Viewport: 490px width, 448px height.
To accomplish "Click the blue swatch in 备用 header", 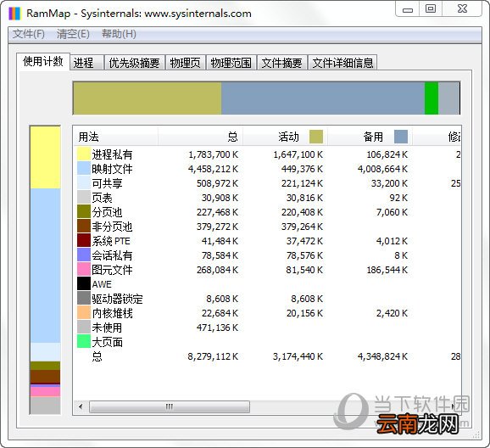I will [x=401, y=137].
